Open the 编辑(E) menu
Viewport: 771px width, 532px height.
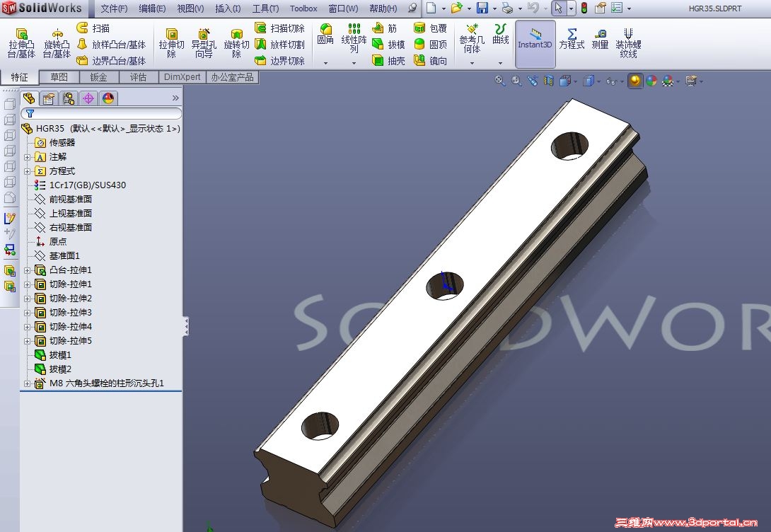tap(152, 8)
